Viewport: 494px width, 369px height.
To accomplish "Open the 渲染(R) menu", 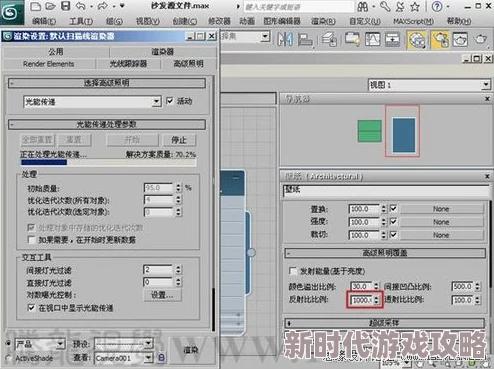I will (x=323, y=21).
